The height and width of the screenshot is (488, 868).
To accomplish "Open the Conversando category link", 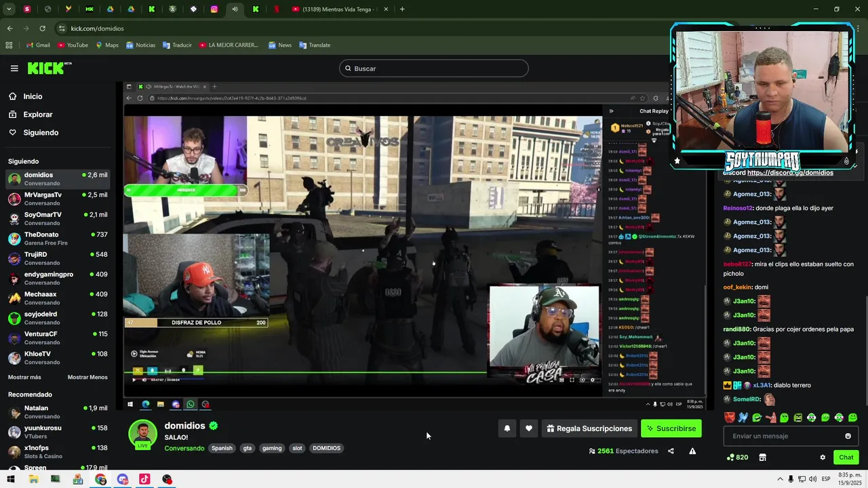I will (184, 449).
